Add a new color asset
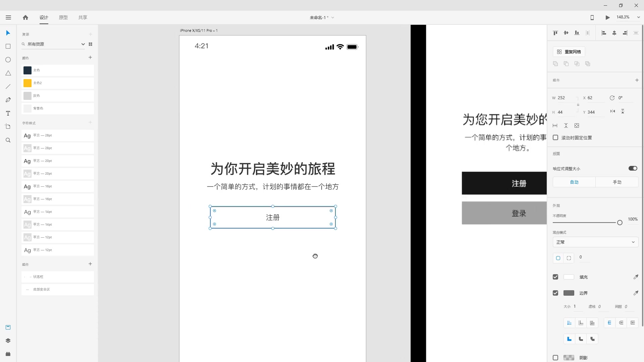 point(90,57)
